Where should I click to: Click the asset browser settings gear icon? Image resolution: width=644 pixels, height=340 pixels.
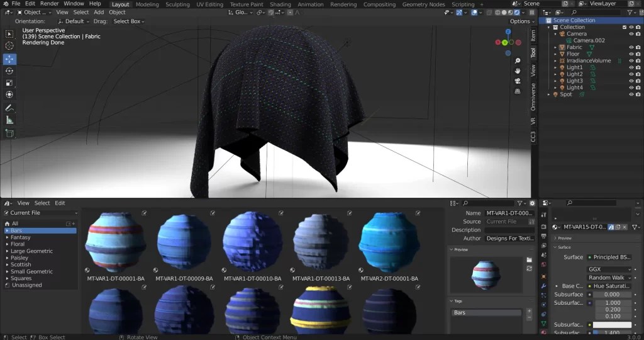532,203
